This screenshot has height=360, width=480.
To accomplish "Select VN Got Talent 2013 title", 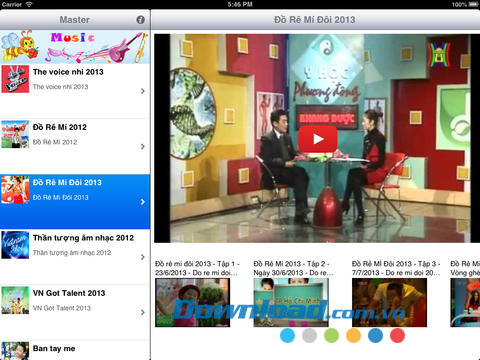I will tap(69, 293).
